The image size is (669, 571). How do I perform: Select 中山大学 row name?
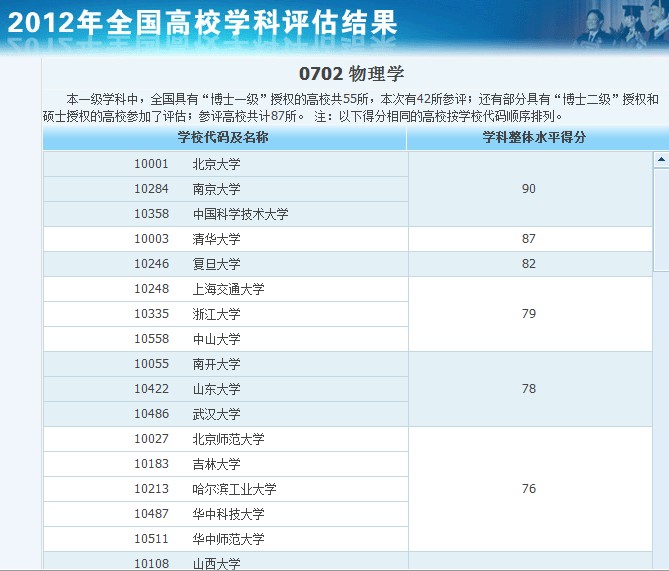pos(216,339)
